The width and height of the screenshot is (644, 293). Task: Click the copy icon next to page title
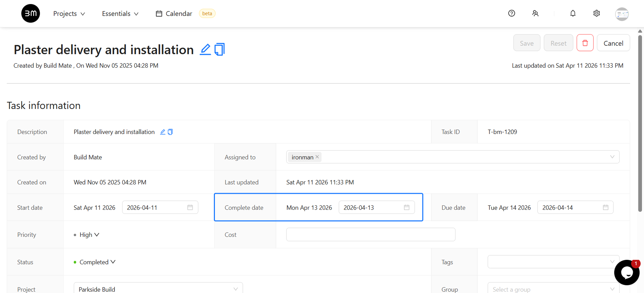tap(219, 49)
